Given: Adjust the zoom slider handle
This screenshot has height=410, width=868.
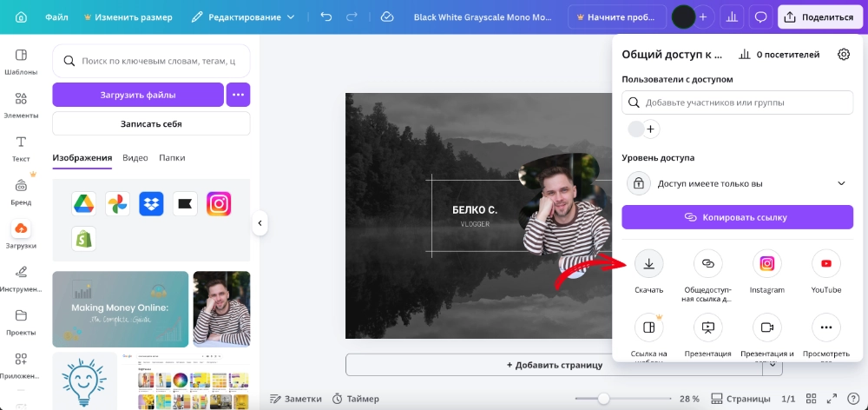Looking at the screenshot, I should [603, 399].
